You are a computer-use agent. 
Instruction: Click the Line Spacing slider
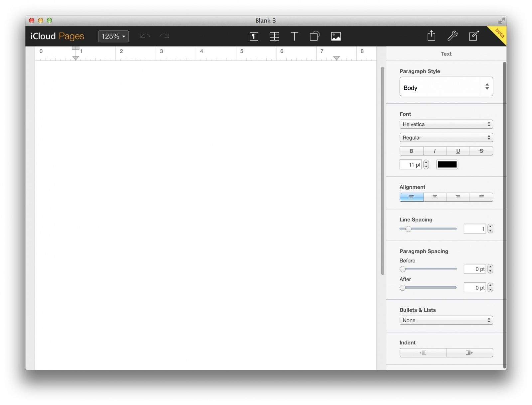pyautogui.click(x=428, y=229)
